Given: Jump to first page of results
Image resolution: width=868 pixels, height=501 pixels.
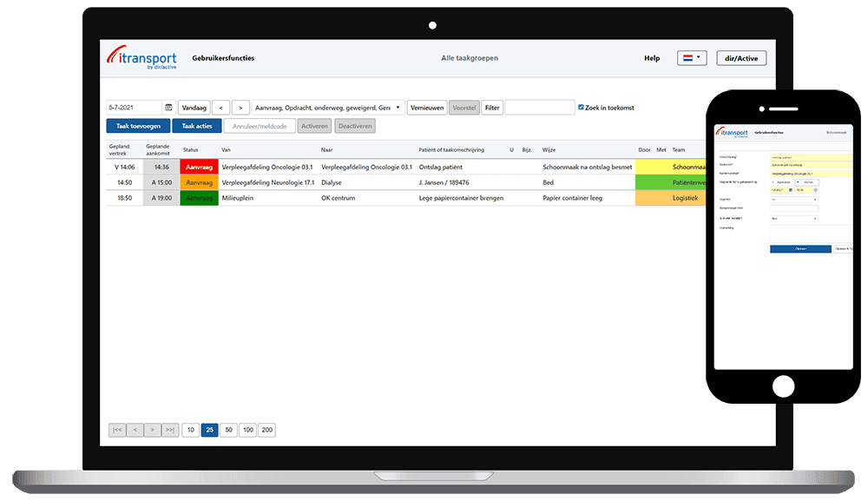Looking at the screenshot, I should click(x=116, y=430).
